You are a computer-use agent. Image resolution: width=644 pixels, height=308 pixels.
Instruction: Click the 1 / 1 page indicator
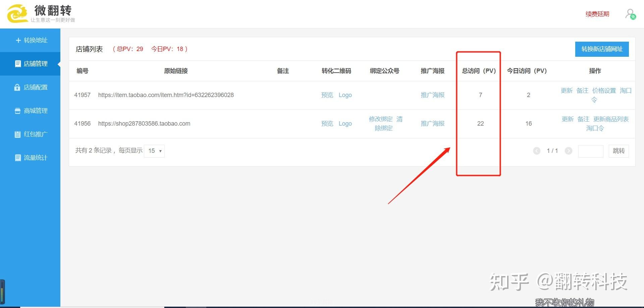(552, 151)
